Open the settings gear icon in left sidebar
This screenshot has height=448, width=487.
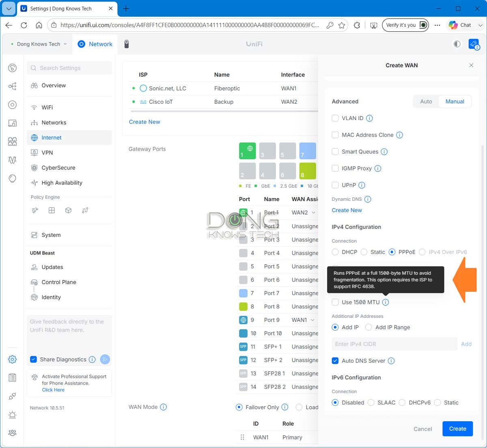pos(13,359)
